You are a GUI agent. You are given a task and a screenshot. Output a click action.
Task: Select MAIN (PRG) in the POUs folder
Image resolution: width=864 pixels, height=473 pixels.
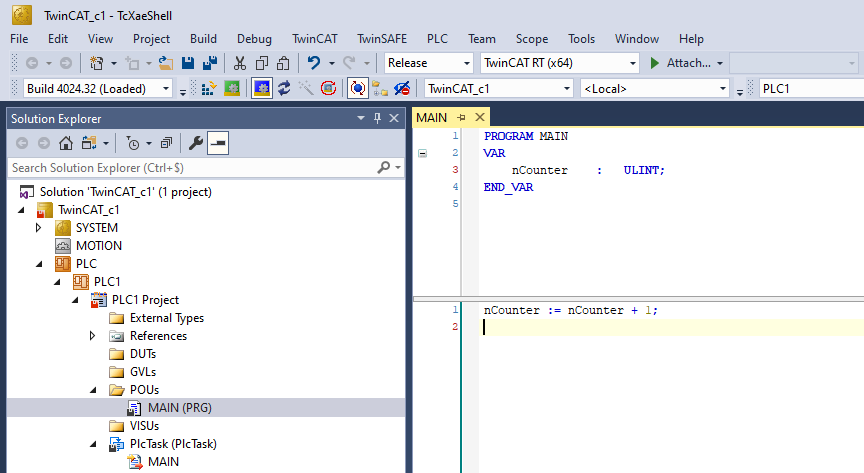tap(179, 408)
